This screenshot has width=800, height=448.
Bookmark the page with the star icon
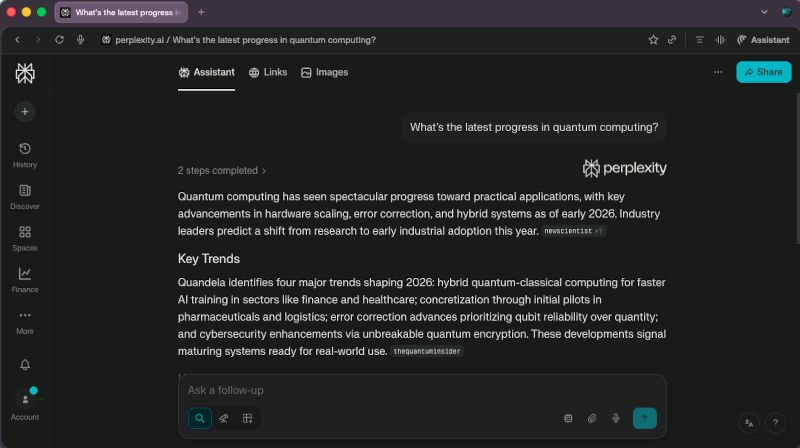653,40
